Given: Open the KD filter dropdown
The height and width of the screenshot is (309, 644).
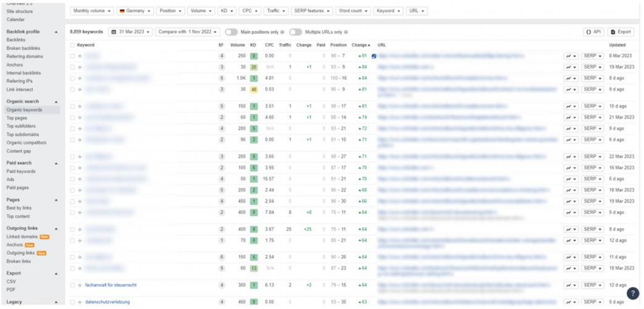Looking at the screenshot, I should [227, 11].
